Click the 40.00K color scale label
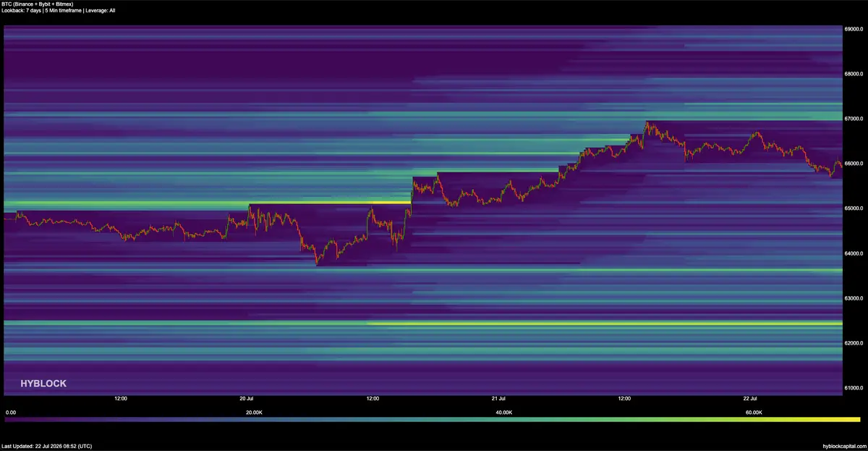 pyautogui.click(x=504, y=412)
